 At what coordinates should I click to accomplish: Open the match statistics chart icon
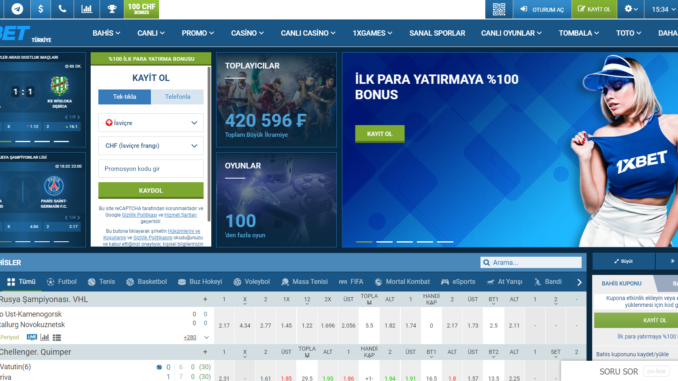point(45,337)
